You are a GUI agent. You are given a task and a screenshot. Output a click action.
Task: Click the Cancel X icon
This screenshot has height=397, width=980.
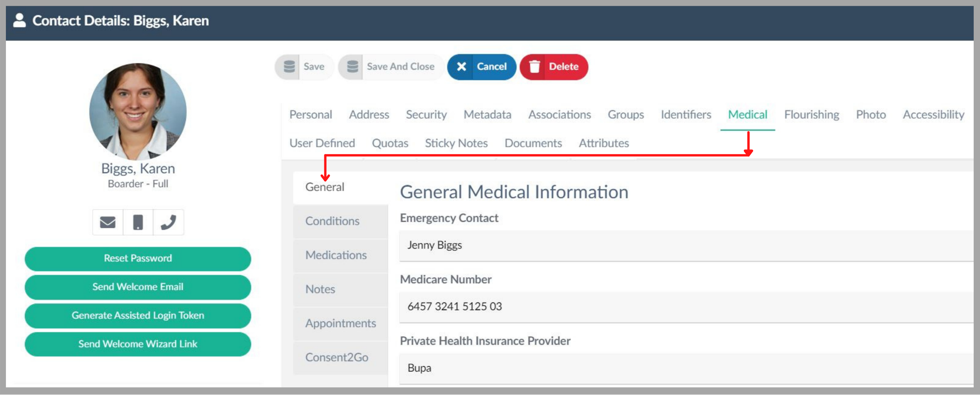tap(461, 67)
